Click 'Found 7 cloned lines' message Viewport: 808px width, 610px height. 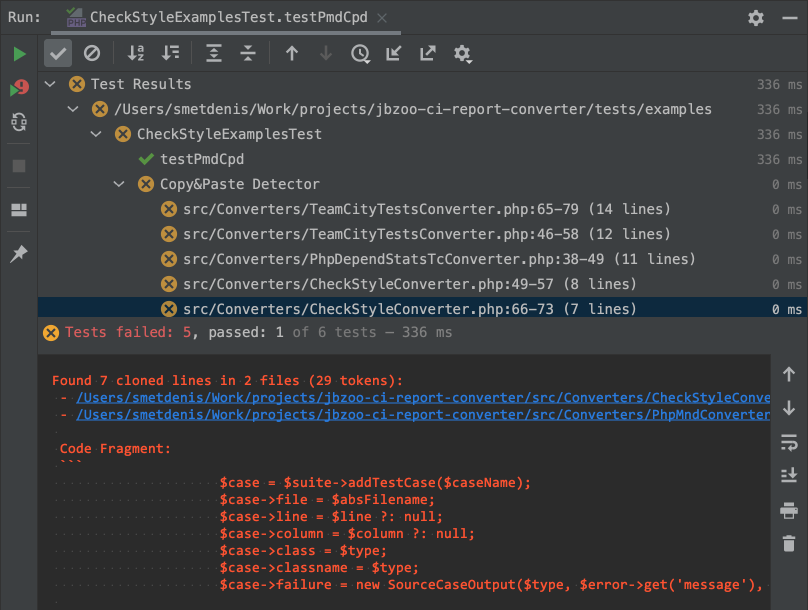227,381
